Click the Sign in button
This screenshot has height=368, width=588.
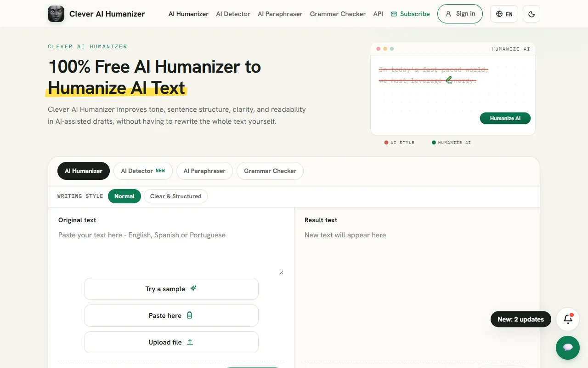pyautogui.click(x=460, y=14)
